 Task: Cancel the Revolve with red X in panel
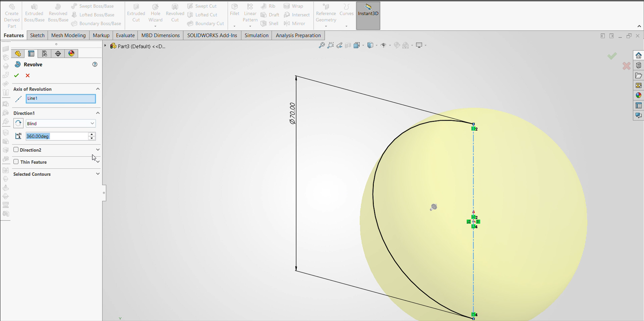pyautogui.click(x=28, y=75)
